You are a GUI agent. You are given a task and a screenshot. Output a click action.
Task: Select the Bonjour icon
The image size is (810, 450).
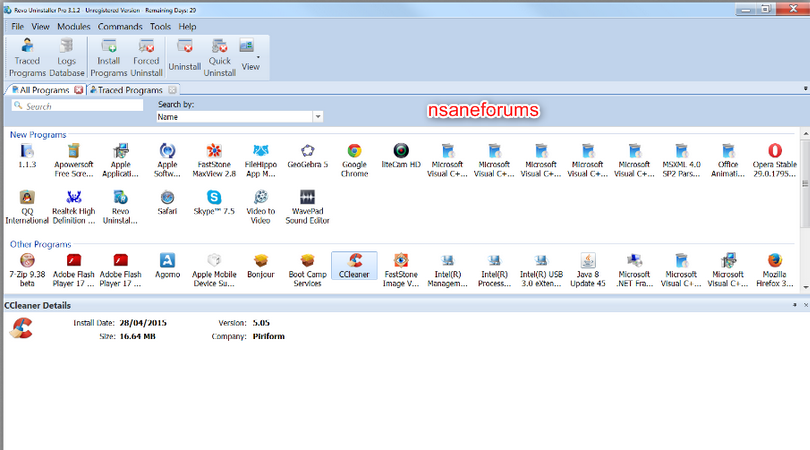[261, 266]
